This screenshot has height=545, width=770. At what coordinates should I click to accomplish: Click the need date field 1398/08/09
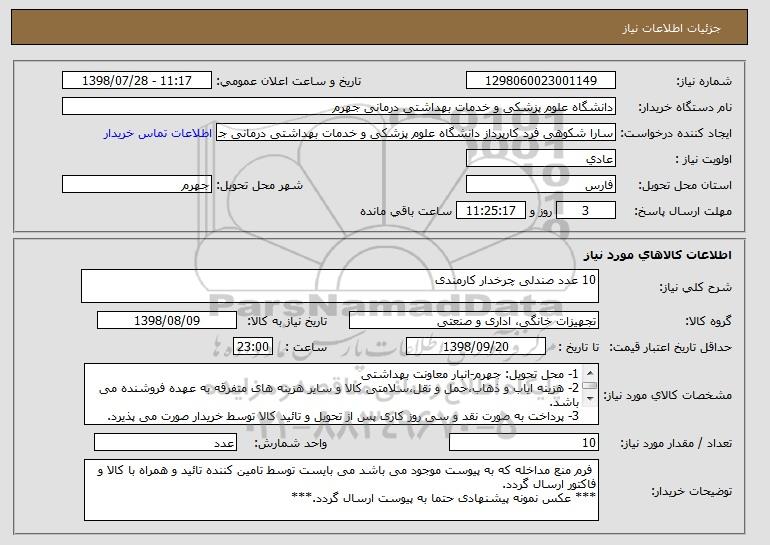click(x=167, y=321)
